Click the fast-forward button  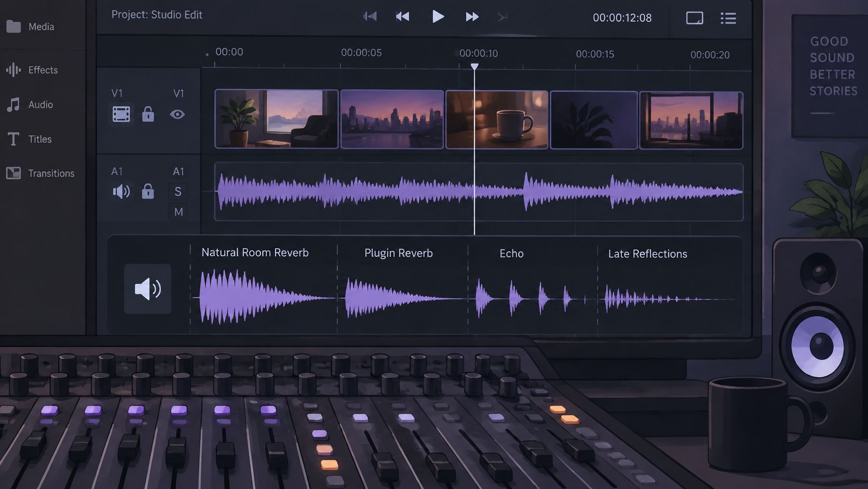(x=472, y=17)
